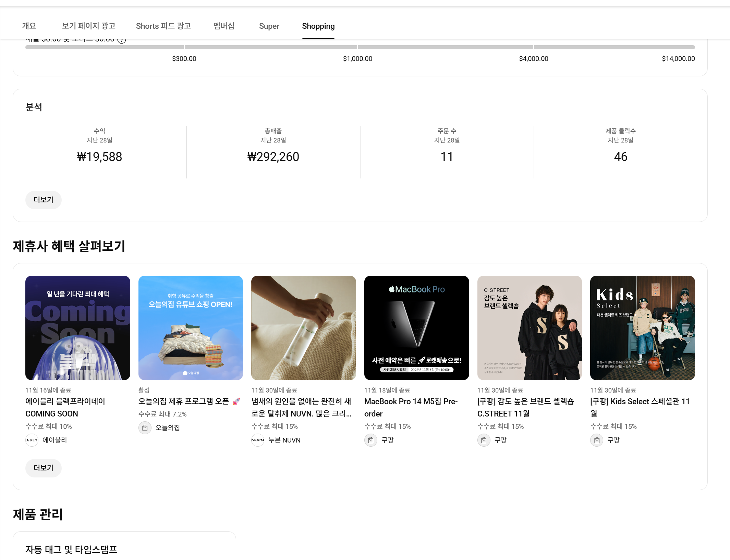Click the 누븐 NUVN brand logo icon
This screenshot has height=560, width=730.
click(258, 440)
